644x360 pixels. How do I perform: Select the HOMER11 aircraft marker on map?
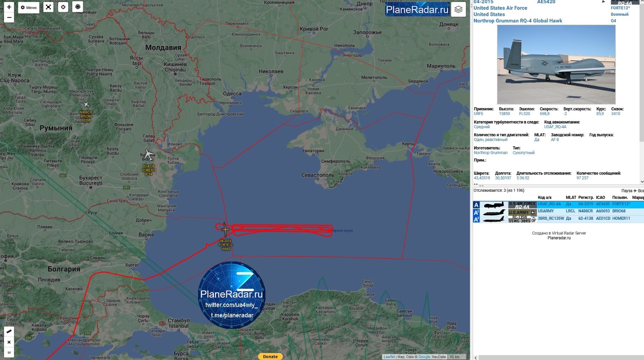click(x=149, y=155)
